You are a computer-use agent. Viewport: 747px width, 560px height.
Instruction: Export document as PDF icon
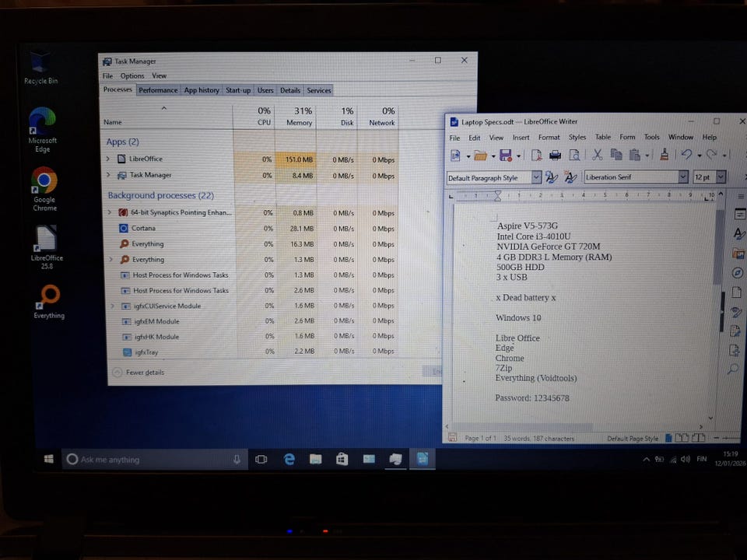pos(536,156)
